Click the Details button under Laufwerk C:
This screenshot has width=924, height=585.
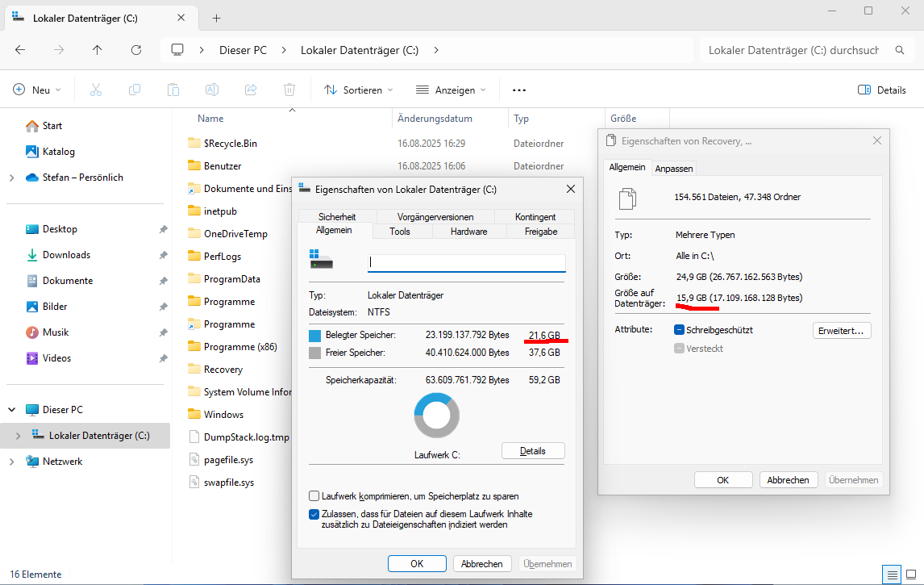[532, 451]
